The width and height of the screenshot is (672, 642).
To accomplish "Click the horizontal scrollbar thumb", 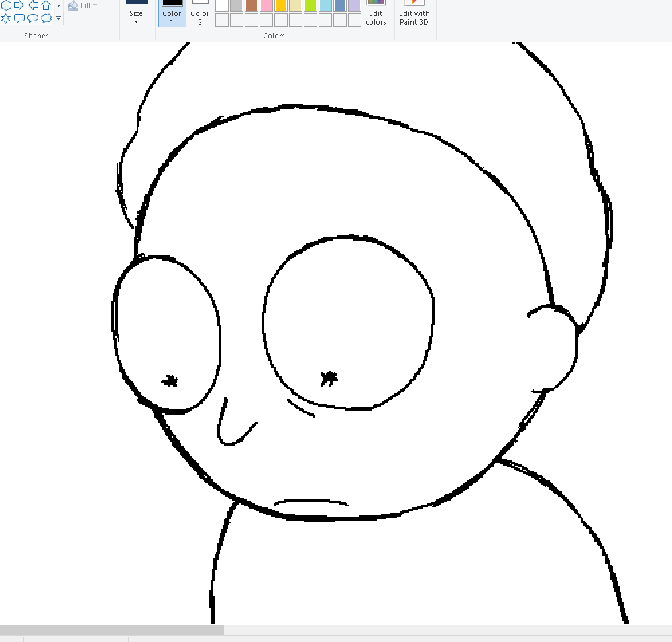I will click(112, 629).
